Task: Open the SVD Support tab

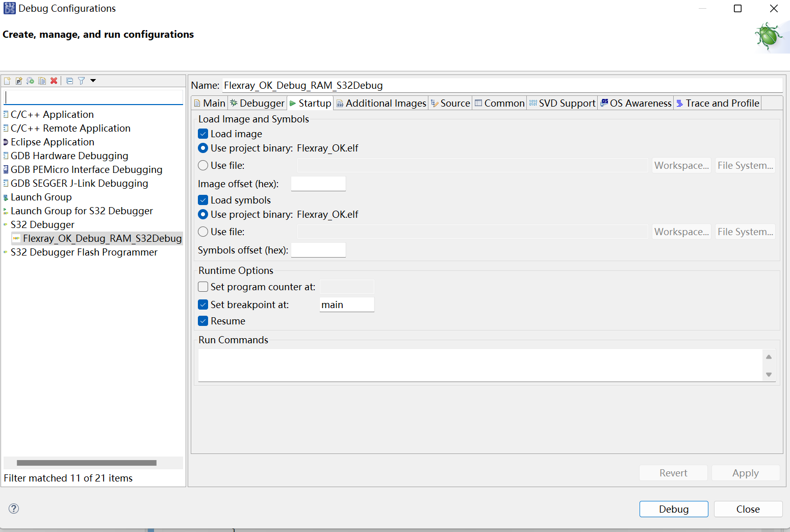Action: (562, 103)
